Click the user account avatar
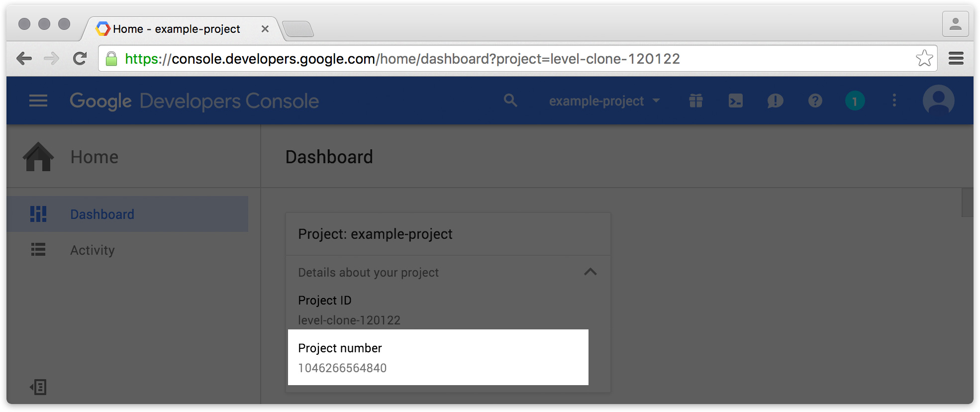980x412 pixels. [938, 101]
